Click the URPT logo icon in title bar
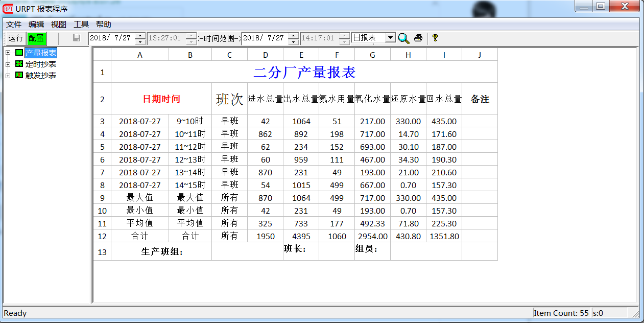The height and width of the screenshot is (323, 644). coord(8,9)
